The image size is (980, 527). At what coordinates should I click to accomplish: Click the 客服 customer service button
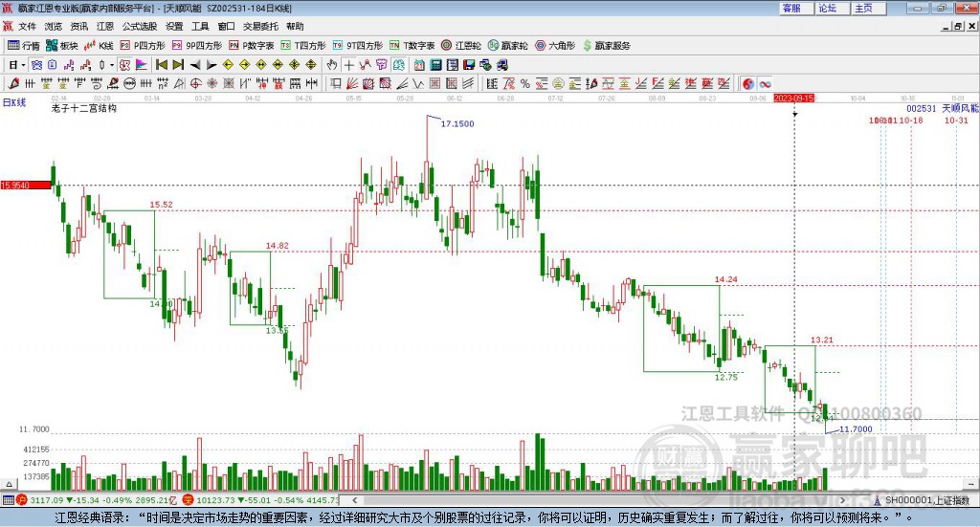coord(796,8)
